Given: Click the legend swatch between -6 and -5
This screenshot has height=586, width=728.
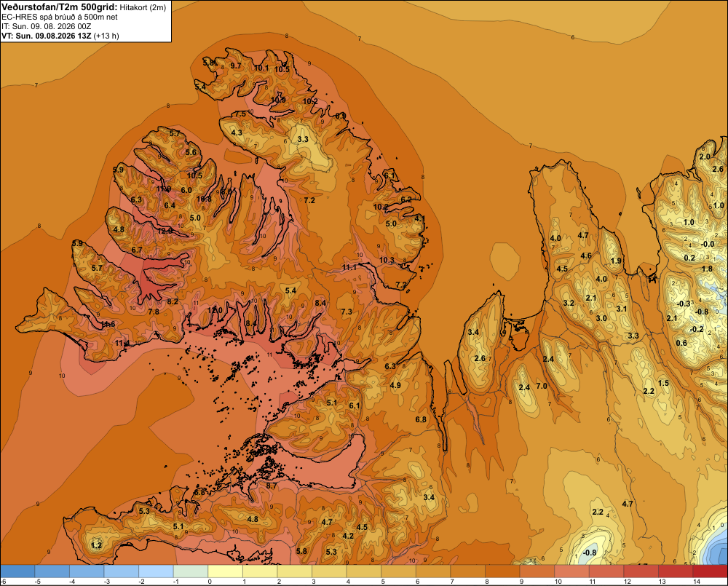Looking at the screenshot, I should pyautogui.click(x=17, y=571).
